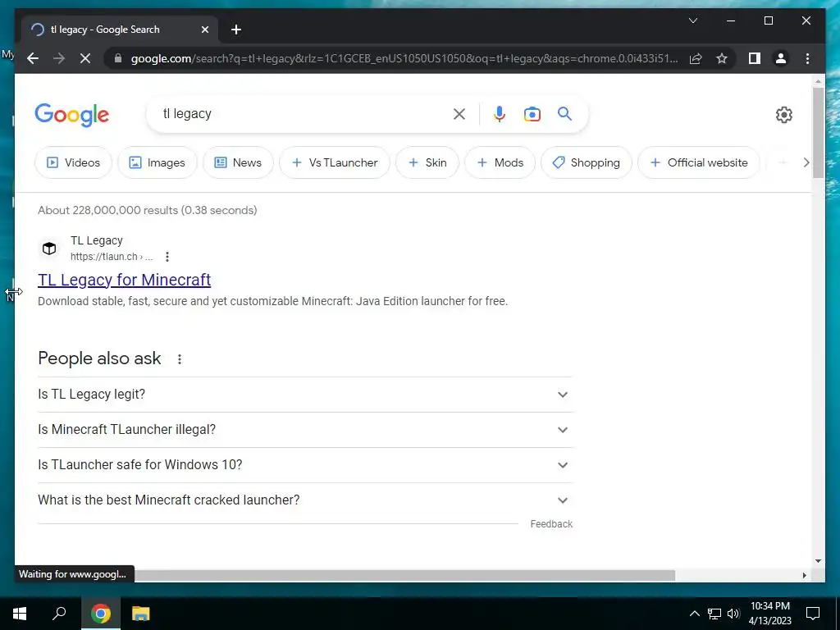Open the volume tray icon
Image resolution: width=840 pixels, height=630 pixels.
pyautogui.click(x=733, y=614)
